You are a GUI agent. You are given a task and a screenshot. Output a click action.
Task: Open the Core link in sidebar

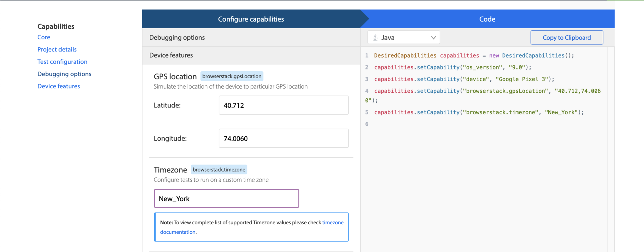pos(44,37)
